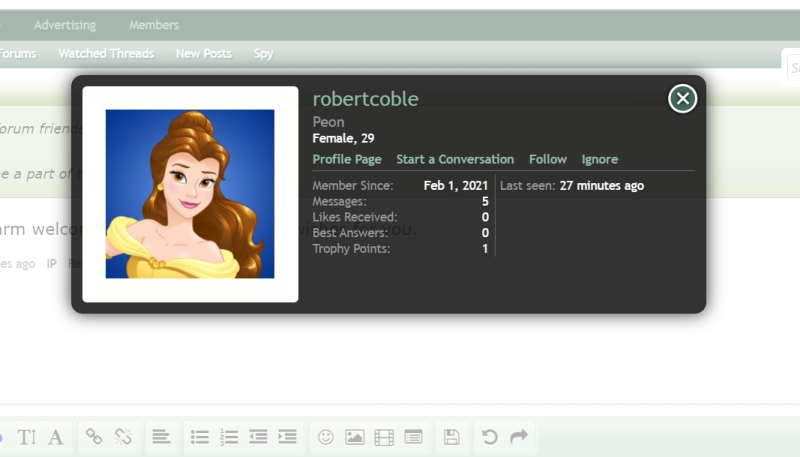Click the "Feb 1, 2021" member since date
This screenshot has width=800, height=457.
[456, 186]
